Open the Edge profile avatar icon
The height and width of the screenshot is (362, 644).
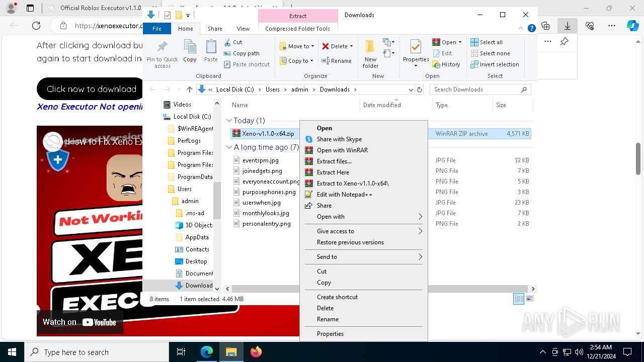(11, 8)
